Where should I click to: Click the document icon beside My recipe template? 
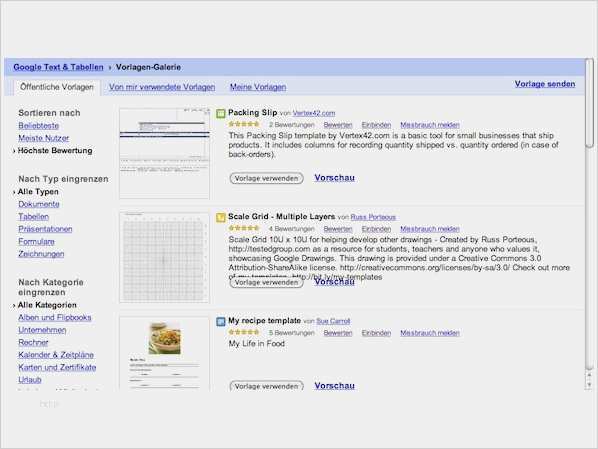pos(221,322)
